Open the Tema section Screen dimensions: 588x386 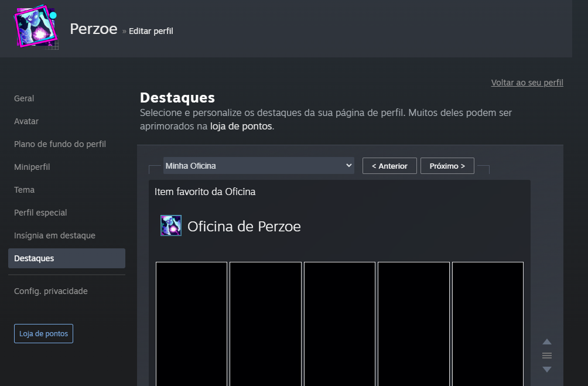(25, 190)
